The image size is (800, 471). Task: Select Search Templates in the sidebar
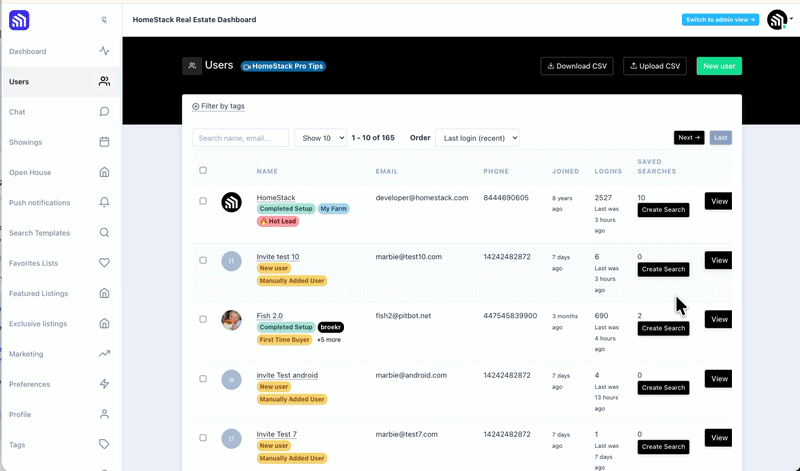point(39,233)
